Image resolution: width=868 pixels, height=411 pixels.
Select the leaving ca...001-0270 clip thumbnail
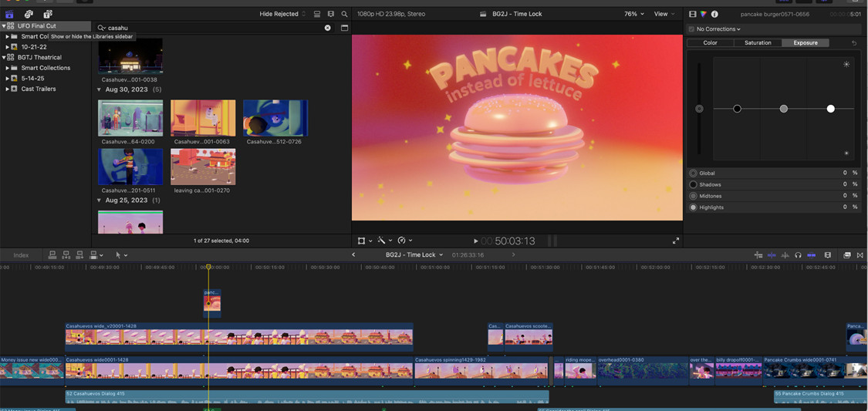tap(203, 167)
